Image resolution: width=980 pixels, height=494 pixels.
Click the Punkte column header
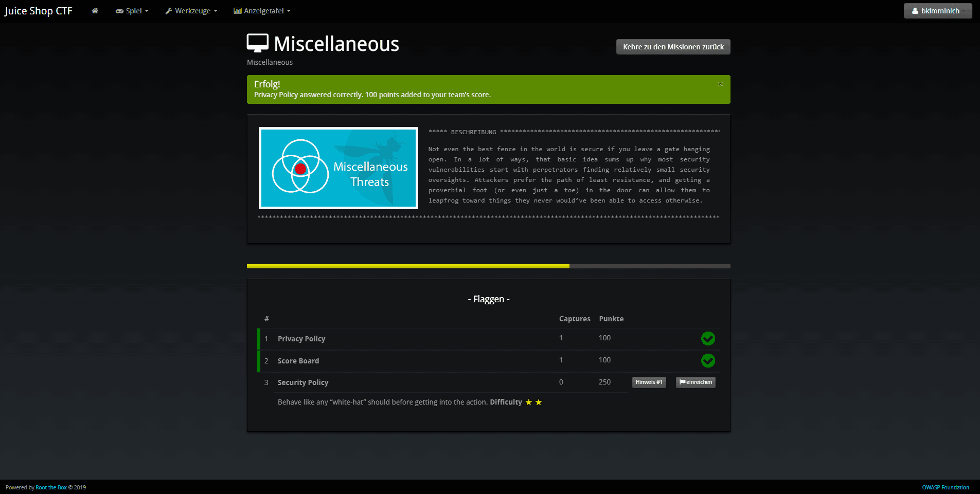pos(611,319)
